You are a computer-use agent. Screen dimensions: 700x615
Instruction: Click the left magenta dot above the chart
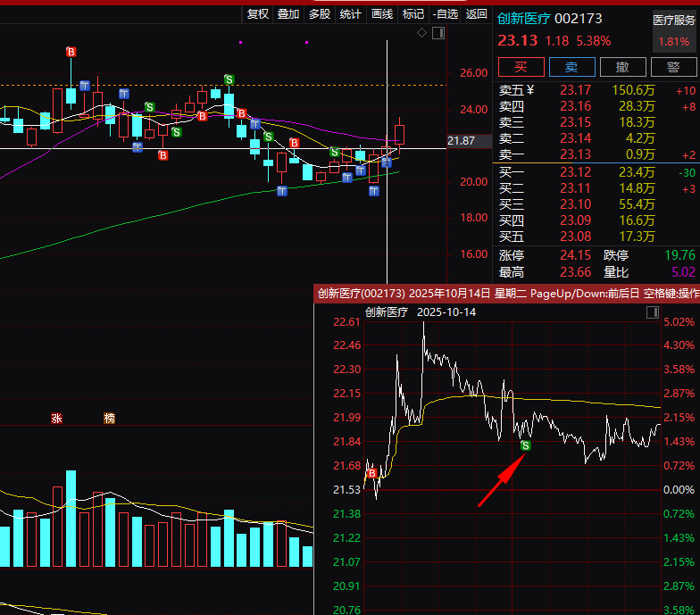[x=241, y=43]
